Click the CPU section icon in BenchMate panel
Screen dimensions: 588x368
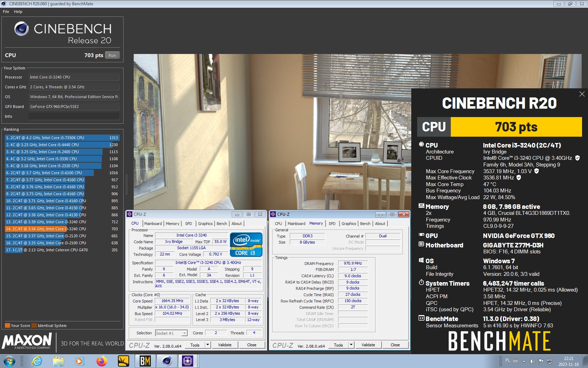[421, 144]
